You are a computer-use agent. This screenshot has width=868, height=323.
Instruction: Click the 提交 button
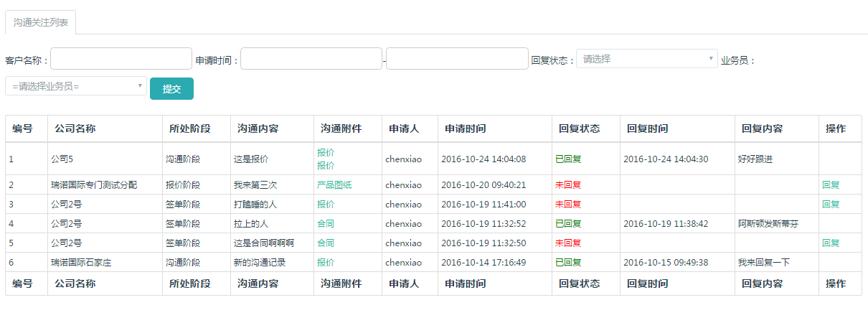pyautogui.click(x=171, y=89)
